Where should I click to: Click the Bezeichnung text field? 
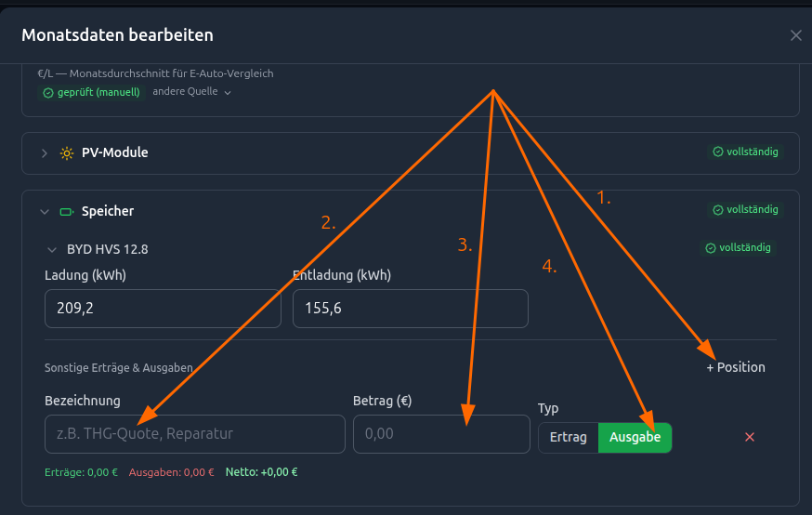195,434
